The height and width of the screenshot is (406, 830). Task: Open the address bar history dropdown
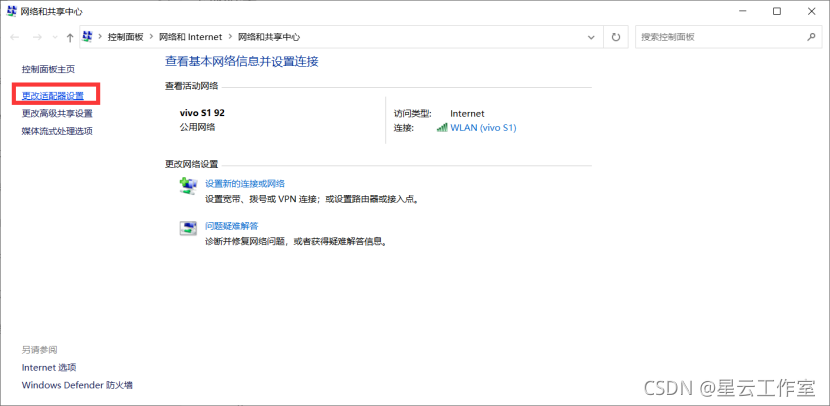pyautogui.click(x=592, y=37)
